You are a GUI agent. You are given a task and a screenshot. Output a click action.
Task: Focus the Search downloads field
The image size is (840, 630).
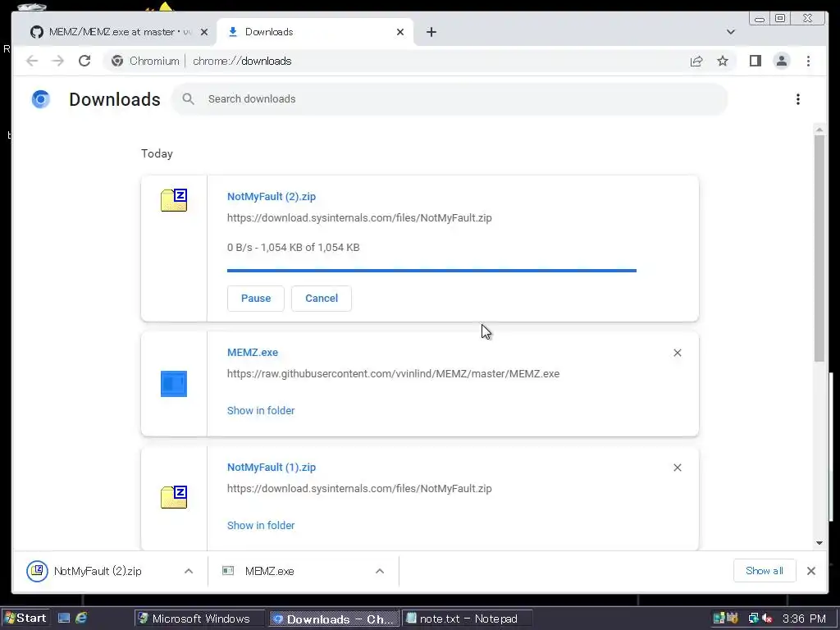pyautogui.click(x=449, y=99)
